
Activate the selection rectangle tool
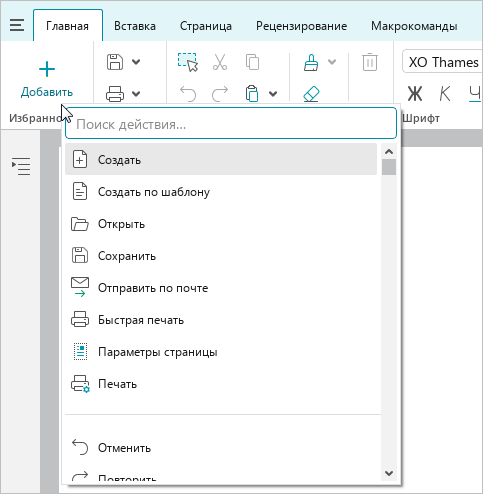point(188,62)
